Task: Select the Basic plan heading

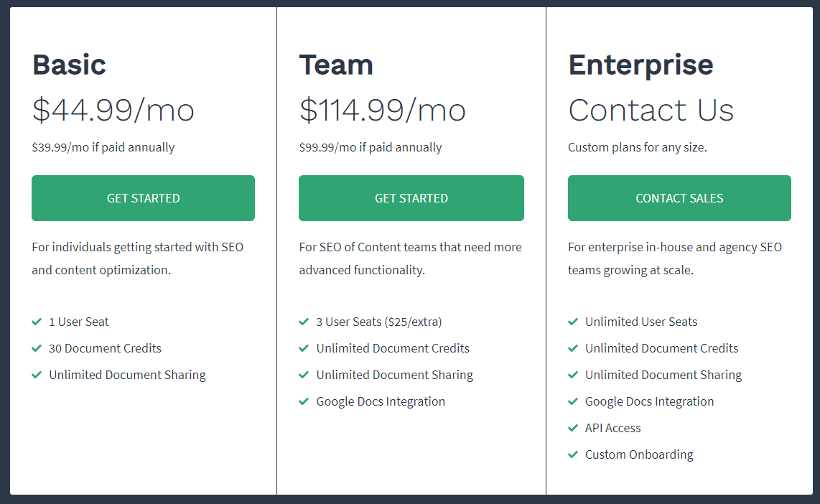Action: pos(69,65)
